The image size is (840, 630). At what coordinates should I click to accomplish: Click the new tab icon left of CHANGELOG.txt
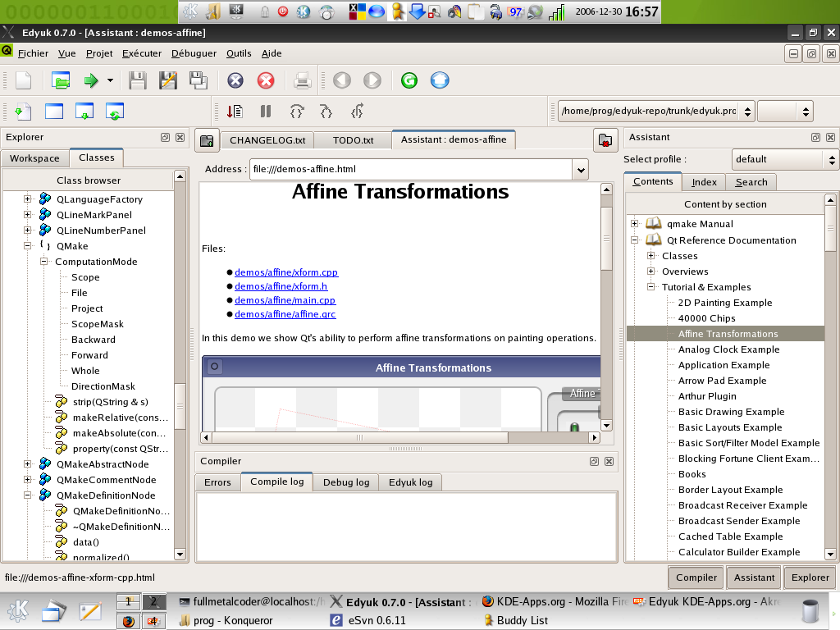tap(207, 140)
